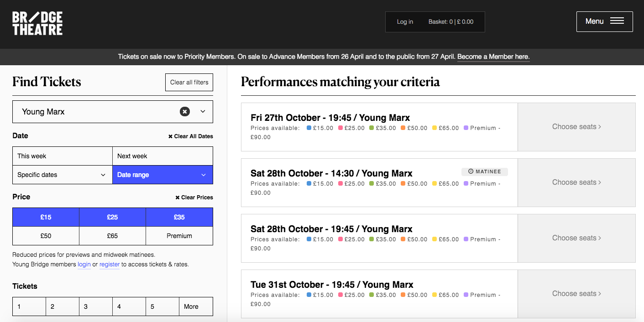
Task: Follow the Young Bridge members login link
Action: tap(84, 265)
